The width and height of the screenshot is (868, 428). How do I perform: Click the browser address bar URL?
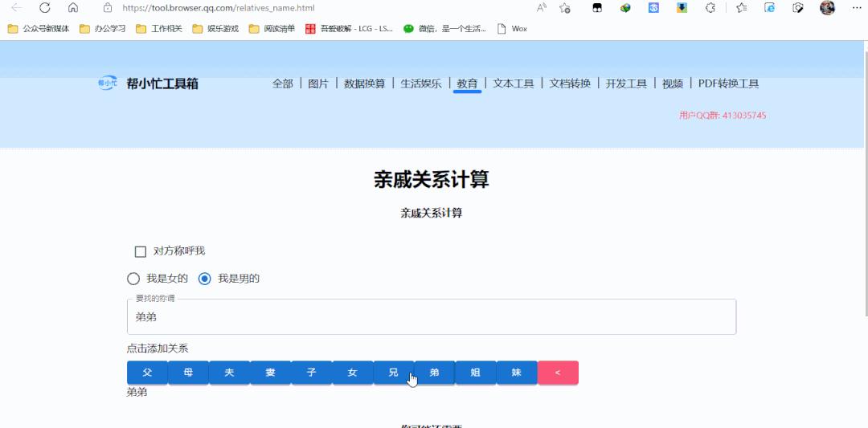pyautogui.click(x=219, y=8)
